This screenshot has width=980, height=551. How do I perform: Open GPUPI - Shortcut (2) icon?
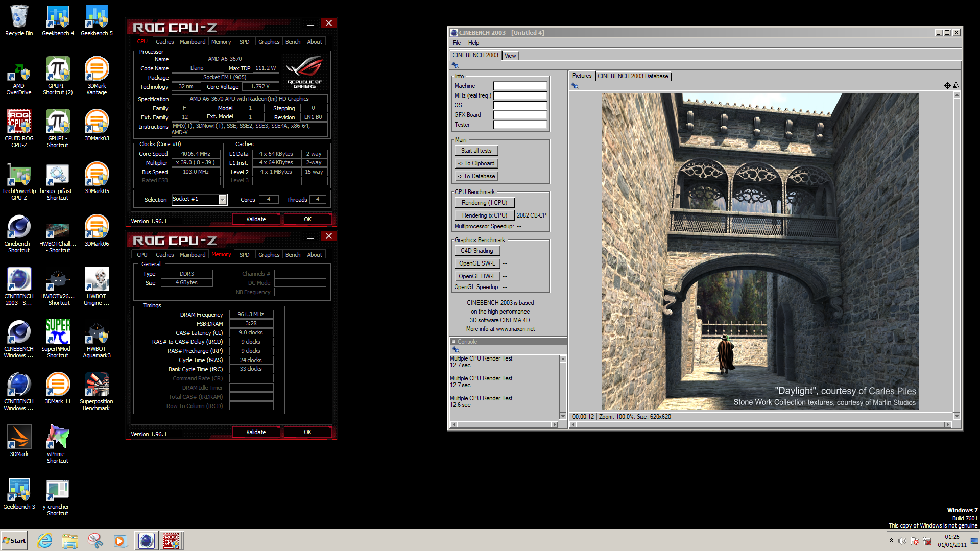click(x=58, y=77)
